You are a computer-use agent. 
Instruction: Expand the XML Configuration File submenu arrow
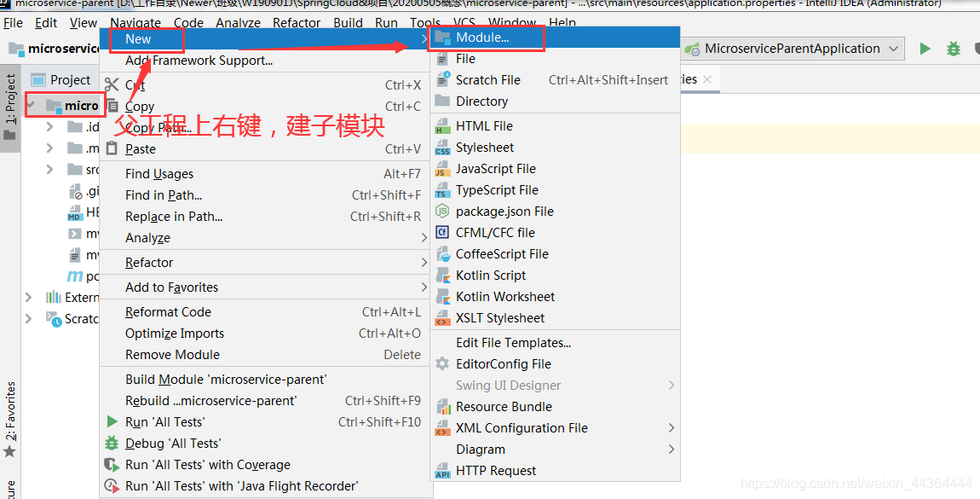pos(672,427)
